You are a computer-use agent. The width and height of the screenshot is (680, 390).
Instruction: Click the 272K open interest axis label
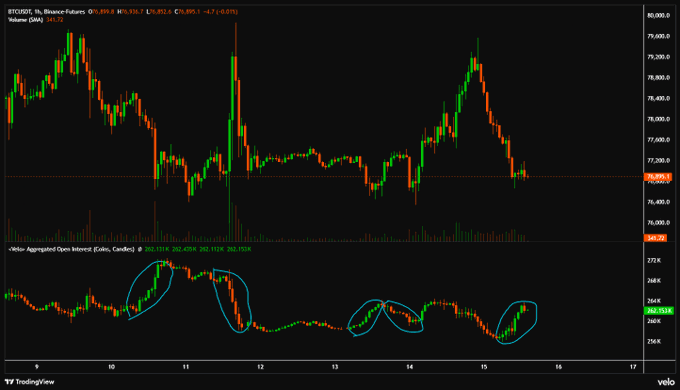[654, 260]
